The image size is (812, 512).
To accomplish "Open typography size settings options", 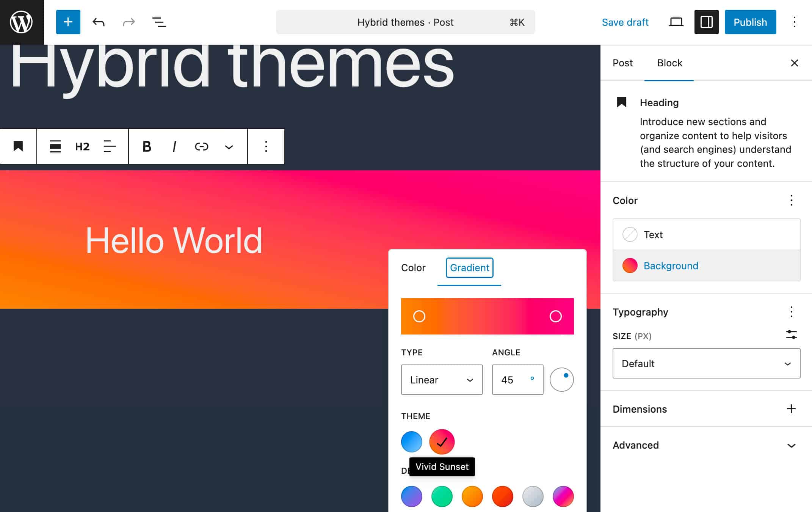I will [x=792, y=335].
